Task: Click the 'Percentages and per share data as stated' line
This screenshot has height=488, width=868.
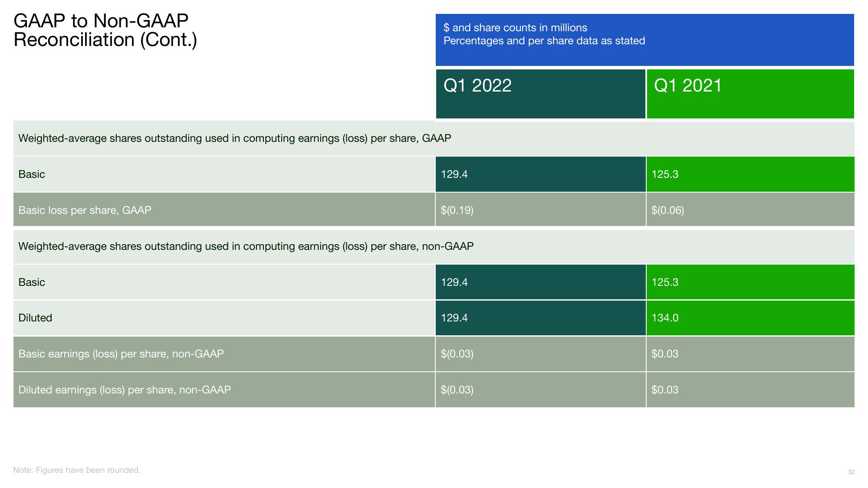Action: click(x=544, y=41)
